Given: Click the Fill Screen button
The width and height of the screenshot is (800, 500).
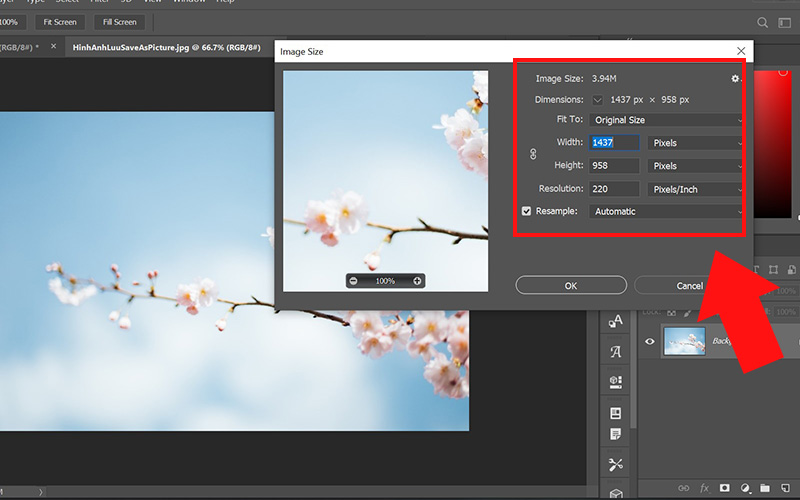Looking at the screenshot, I should (x=119, y=22).
